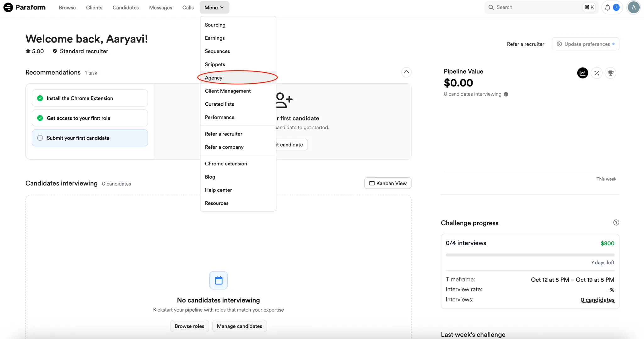
Task: Open the user avatar A profile
Action: tap(634, 8)
